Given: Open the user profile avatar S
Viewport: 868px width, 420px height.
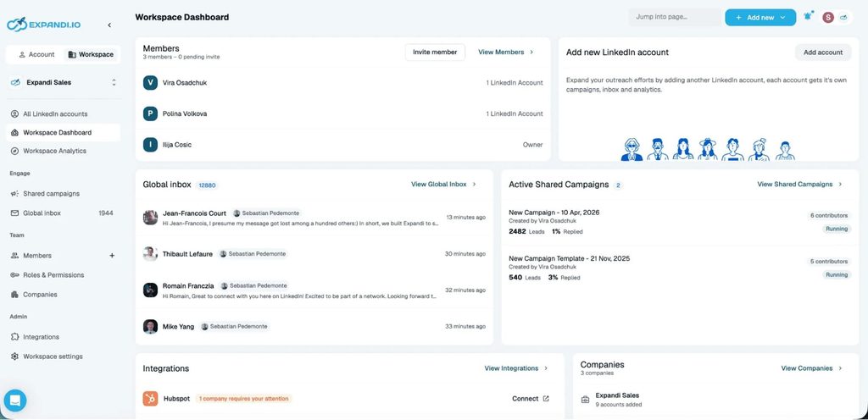Looking at the screenshot, I should point(828,17).
